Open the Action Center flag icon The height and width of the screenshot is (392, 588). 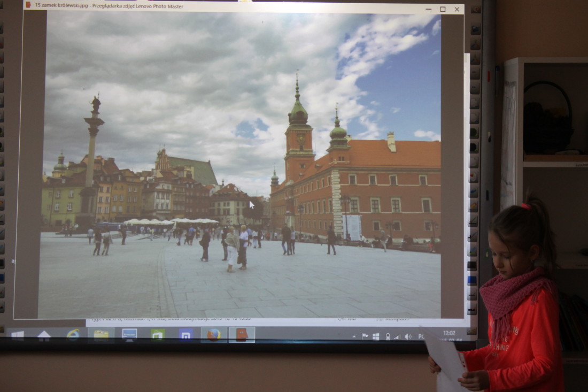[x=365, y=336]
